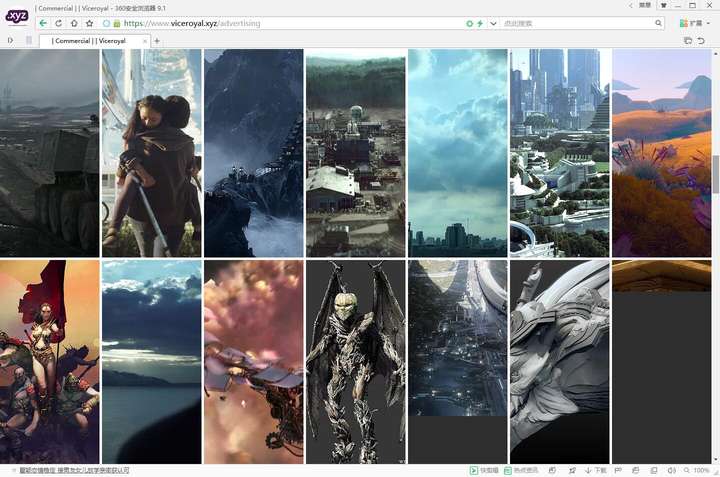Image resolution: width=720 pixels, height=477 pixels.
Task: Click the green padlock security icon
Action: (x=117, y=23)
